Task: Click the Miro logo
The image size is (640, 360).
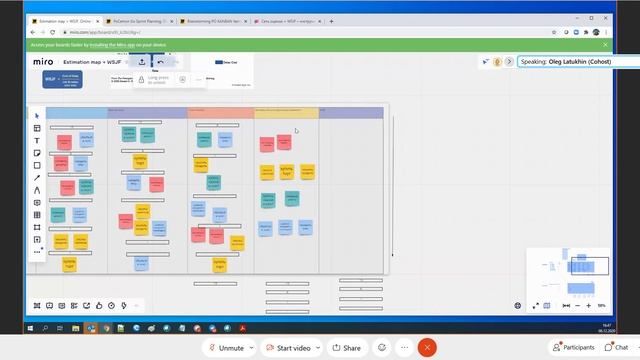Action: point(43,62)
